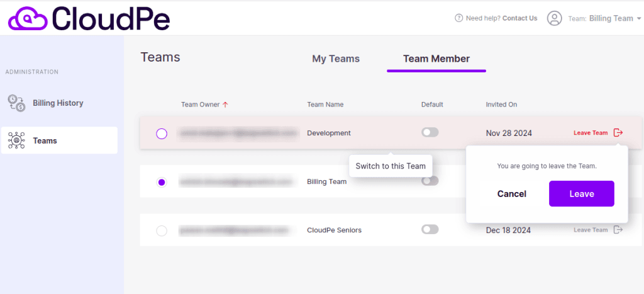
Task: Toggle Default switch for Development team
Action: 430,132
